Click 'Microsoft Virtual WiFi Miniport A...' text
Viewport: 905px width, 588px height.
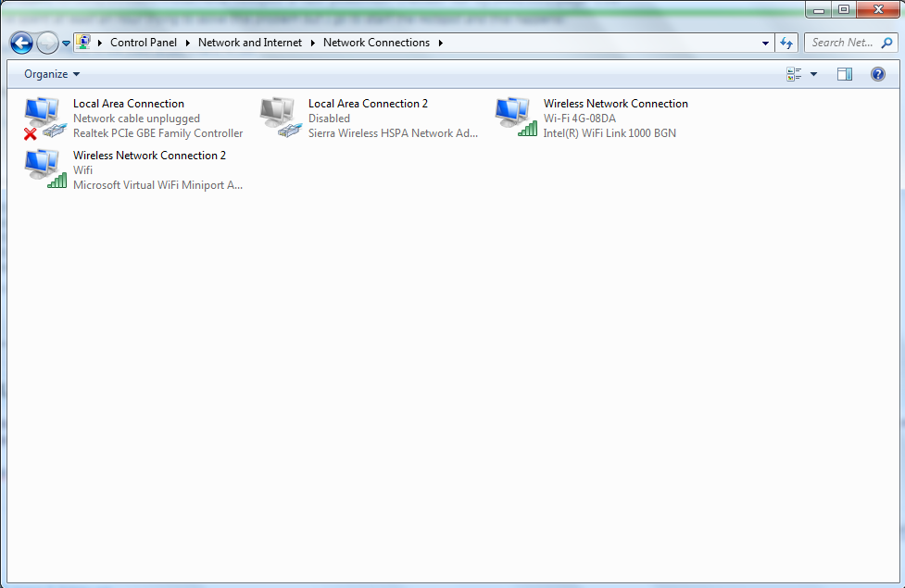click(x=157, y=185)
